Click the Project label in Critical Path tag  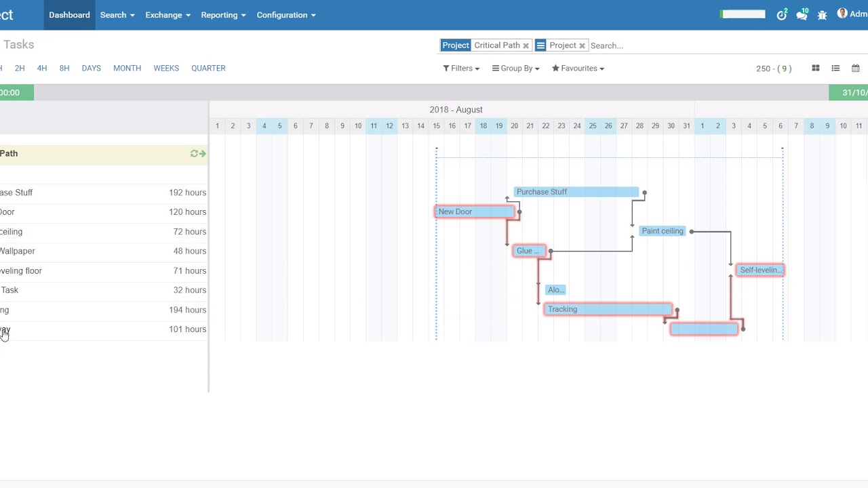[456, 45]
